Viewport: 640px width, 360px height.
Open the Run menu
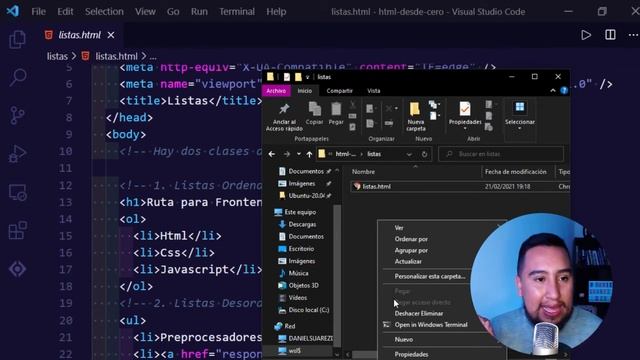199,11
